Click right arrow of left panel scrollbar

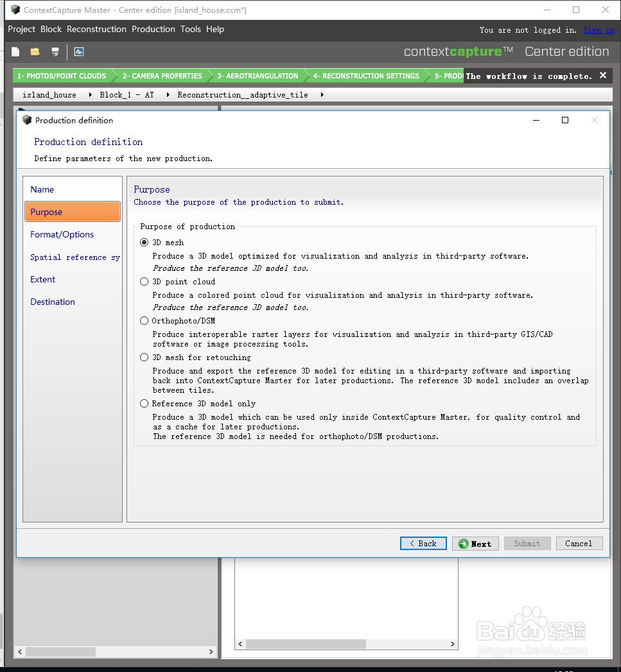[211, 651]
